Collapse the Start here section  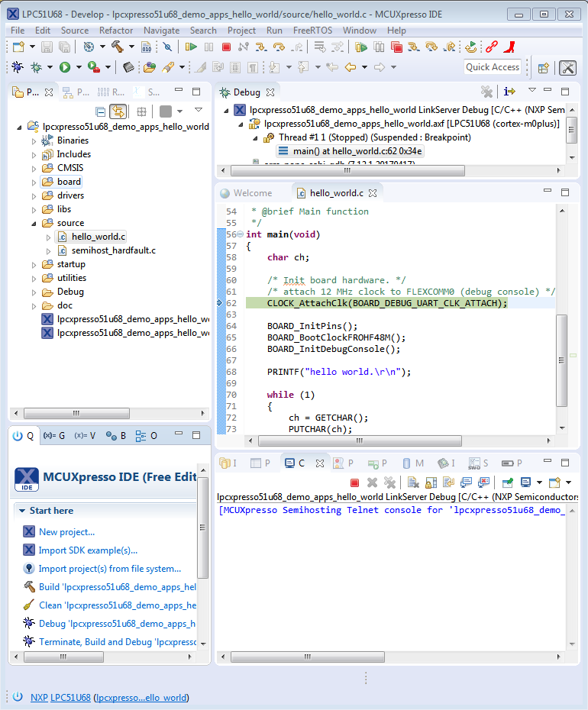(x=22, y=511)
